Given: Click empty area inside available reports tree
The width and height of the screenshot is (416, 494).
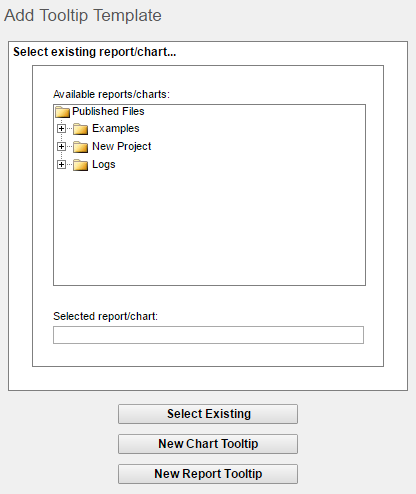Looking at the screenshot, I should click(x=209, y=230).
